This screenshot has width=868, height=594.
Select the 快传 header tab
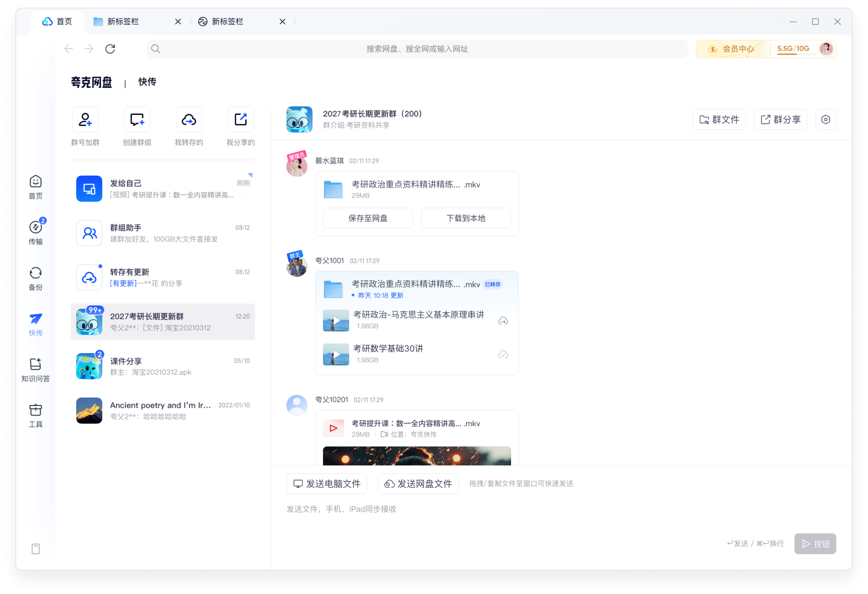pos(147,82)
